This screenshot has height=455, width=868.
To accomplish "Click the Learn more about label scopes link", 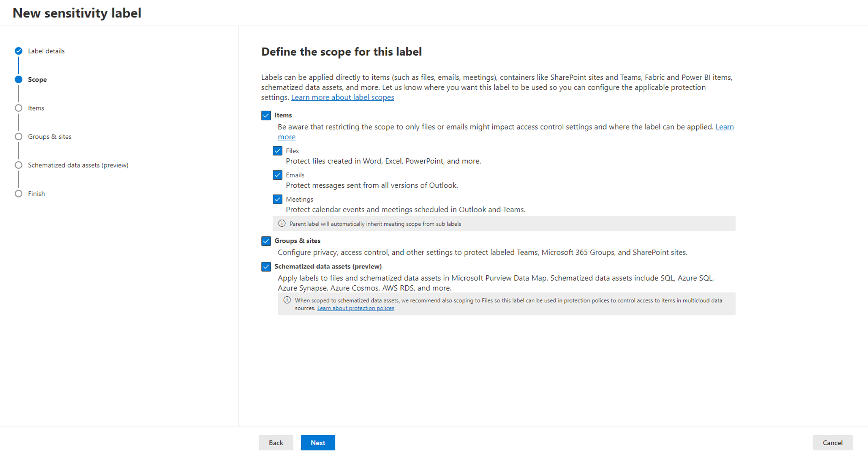I will [x=343, y=96].
